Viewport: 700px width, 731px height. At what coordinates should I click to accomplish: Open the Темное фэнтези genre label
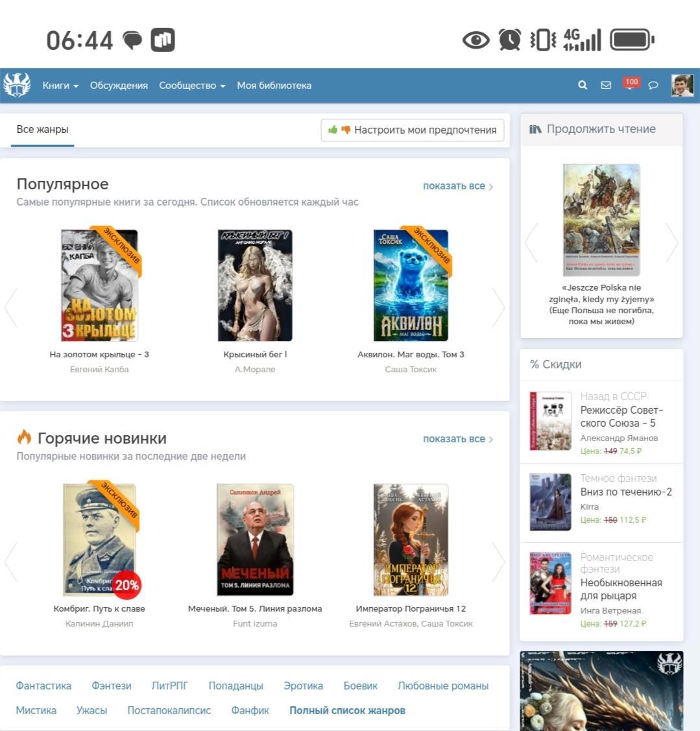point(618,478)
